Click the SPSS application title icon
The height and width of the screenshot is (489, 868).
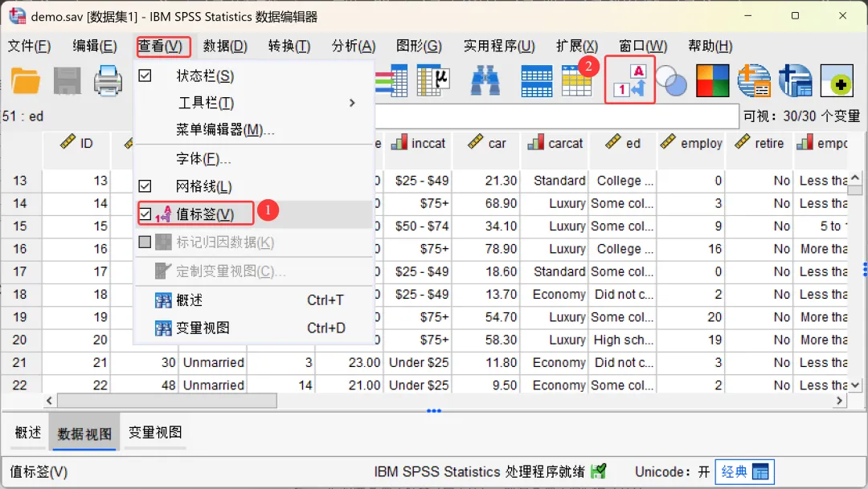click(x=17, y=15)
